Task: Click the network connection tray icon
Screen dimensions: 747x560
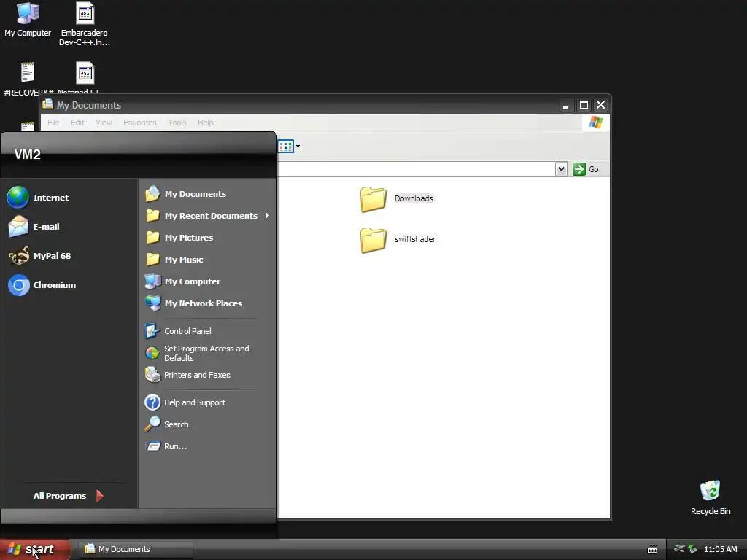Action: 679,549
